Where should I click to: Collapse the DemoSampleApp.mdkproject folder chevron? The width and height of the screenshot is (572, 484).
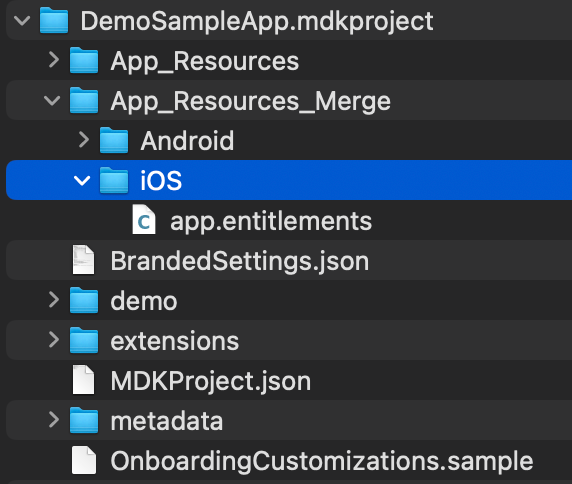(x=22, y=20)
